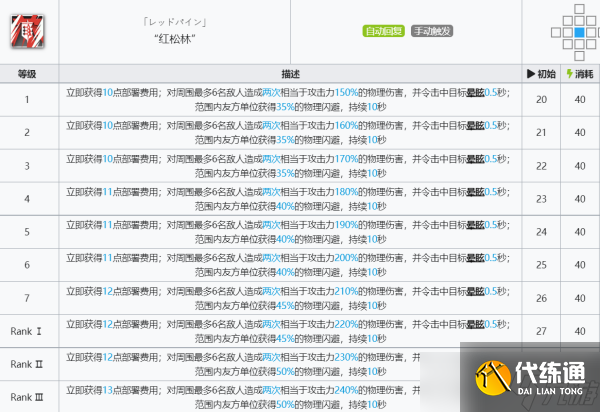Screen dimensions: 600x412
Task: Click the 描述 column header
Action: point(290,74)
